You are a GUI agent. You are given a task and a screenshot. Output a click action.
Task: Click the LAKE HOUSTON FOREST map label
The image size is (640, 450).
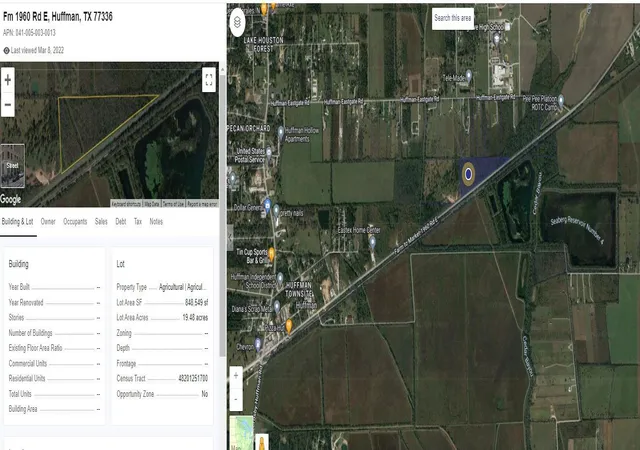pos(263,45)
